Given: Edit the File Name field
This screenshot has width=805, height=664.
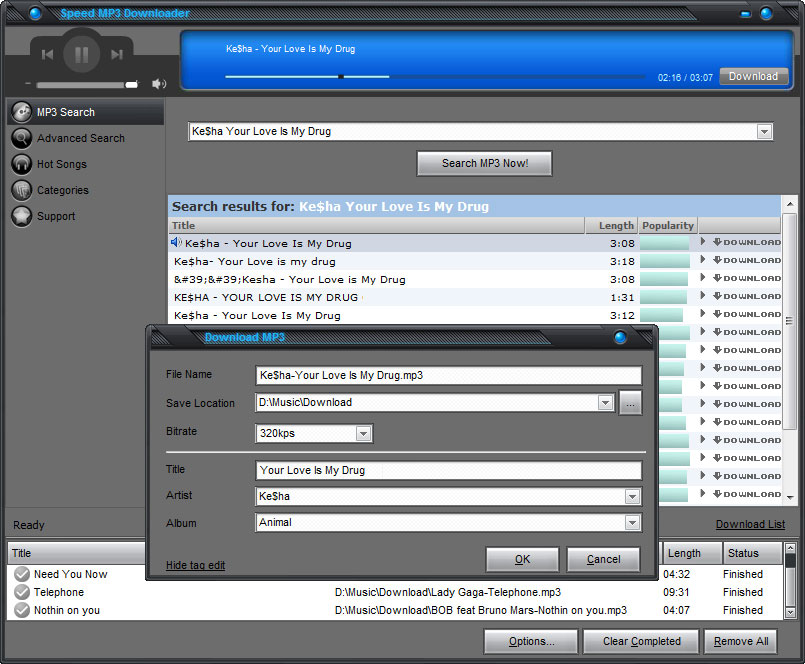Looking at the screenshot, I should click(448, 375).
